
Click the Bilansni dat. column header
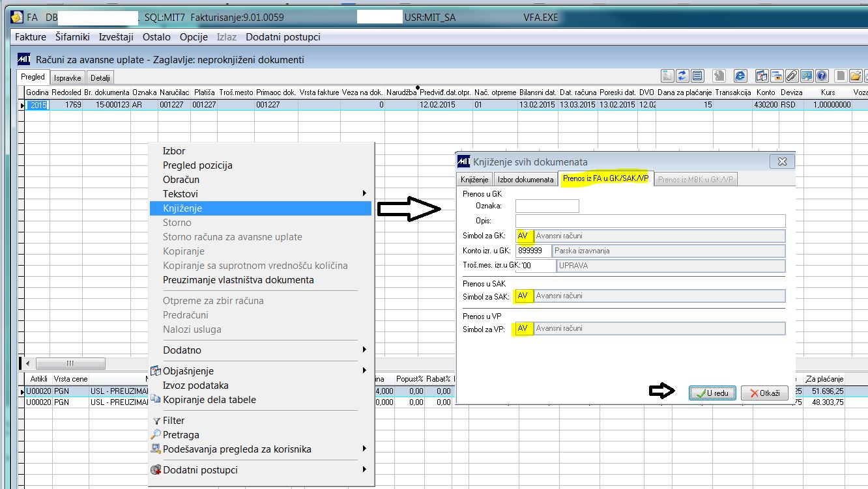tap(538, 92)
